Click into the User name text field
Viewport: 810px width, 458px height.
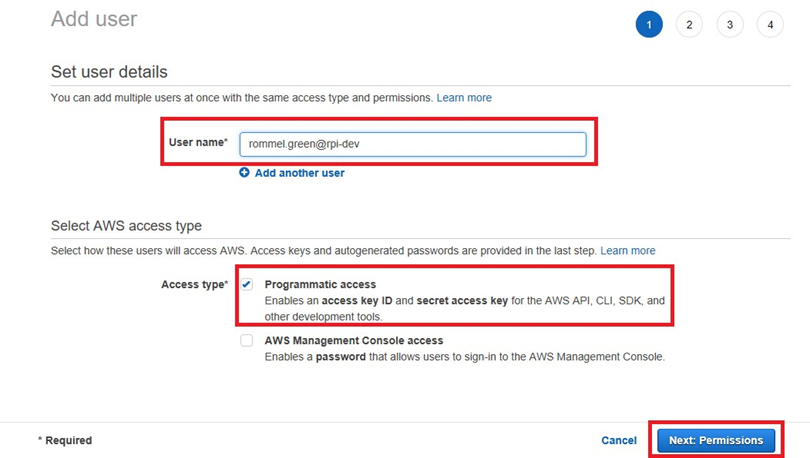click(x=412, y=144)
